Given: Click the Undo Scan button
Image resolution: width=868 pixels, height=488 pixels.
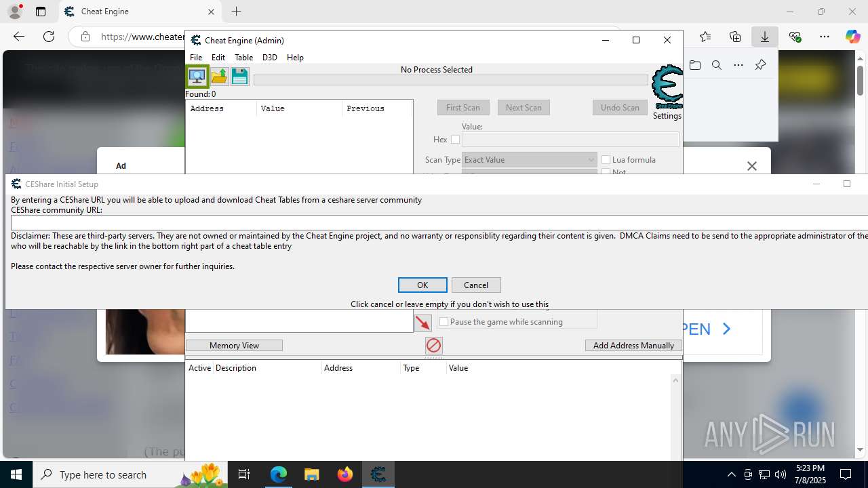Looking at the screenshot, I should (620, 108).
